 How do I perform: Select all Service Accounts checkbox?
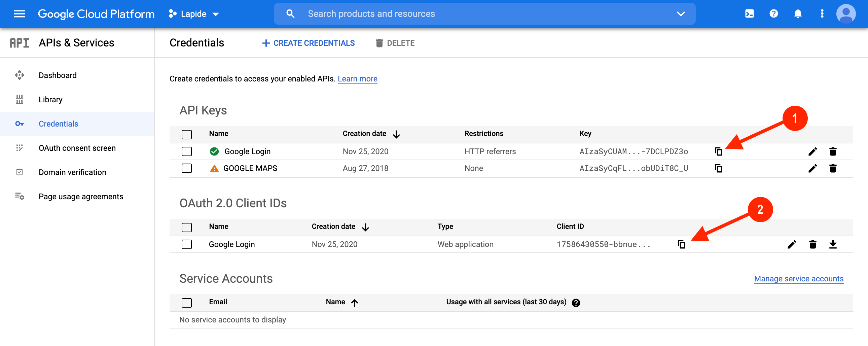click(x=186, y=303)
